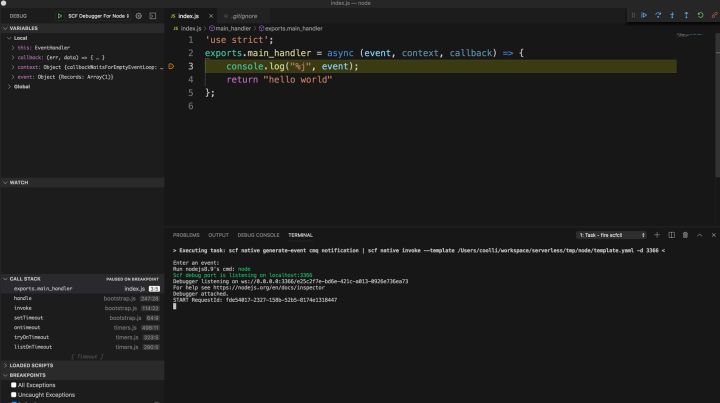Select the 'handle' stack frame
The image size is (720, 403).
[83, 298]
